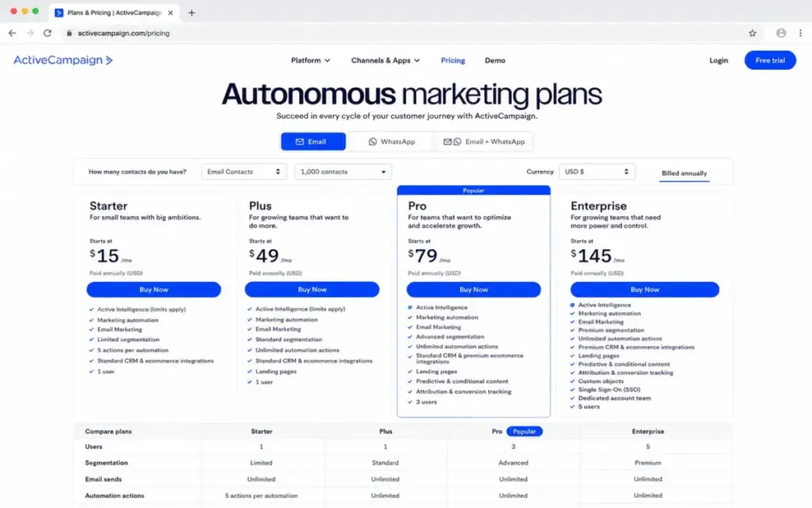
Task: Buy Now for Enterprise plan
Action: [645, 290]
